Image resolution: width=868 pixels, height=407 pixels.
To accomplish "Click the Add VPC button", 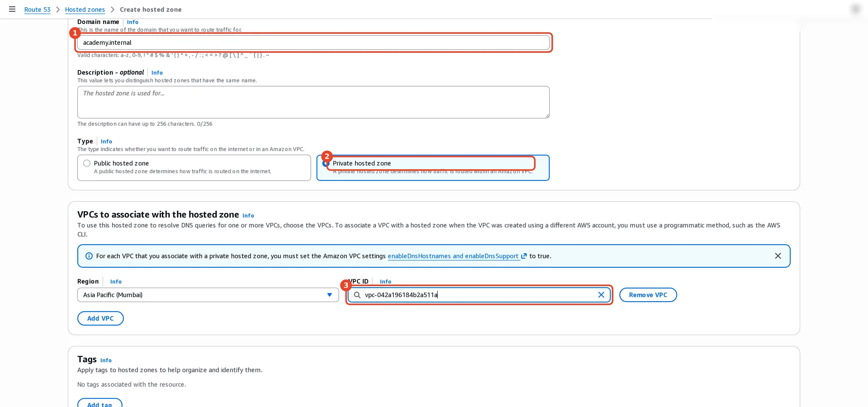I will 100,318.
